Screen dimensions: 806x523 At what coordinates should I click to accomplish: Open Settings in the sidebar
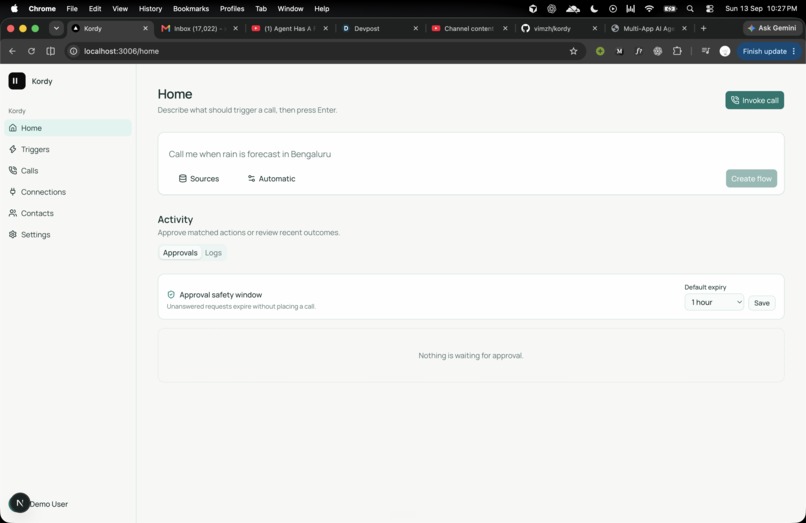pos(67,235)
